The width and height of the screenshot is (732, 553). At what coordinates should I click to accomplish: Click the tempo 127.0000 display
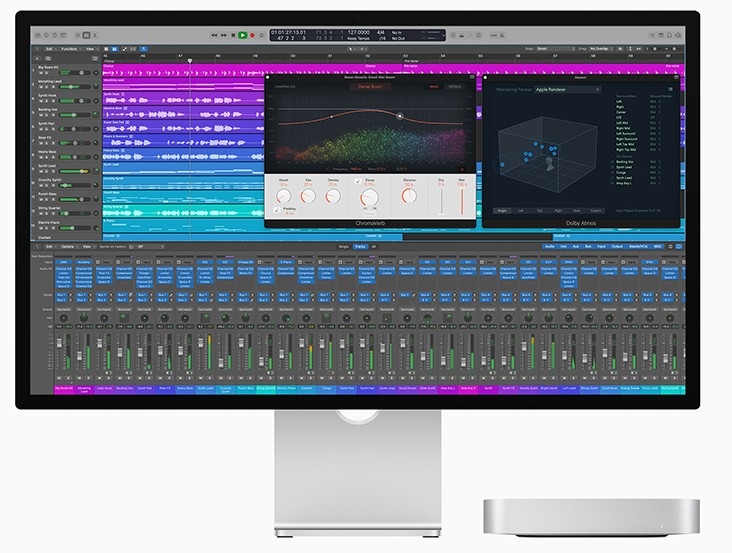tap(359, 32)
